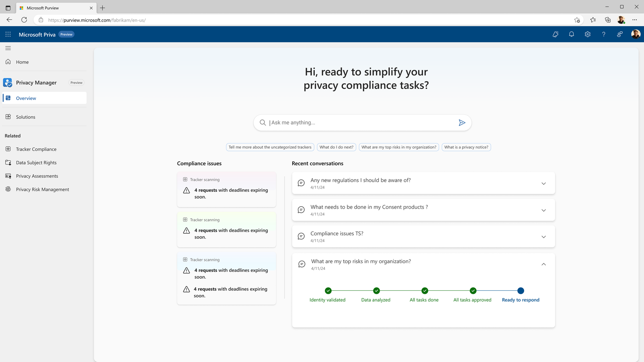Viewport: 644px width, 362px height.
Task: Collapse the navigation hamburger menu
Action: [x=8, y=48]
